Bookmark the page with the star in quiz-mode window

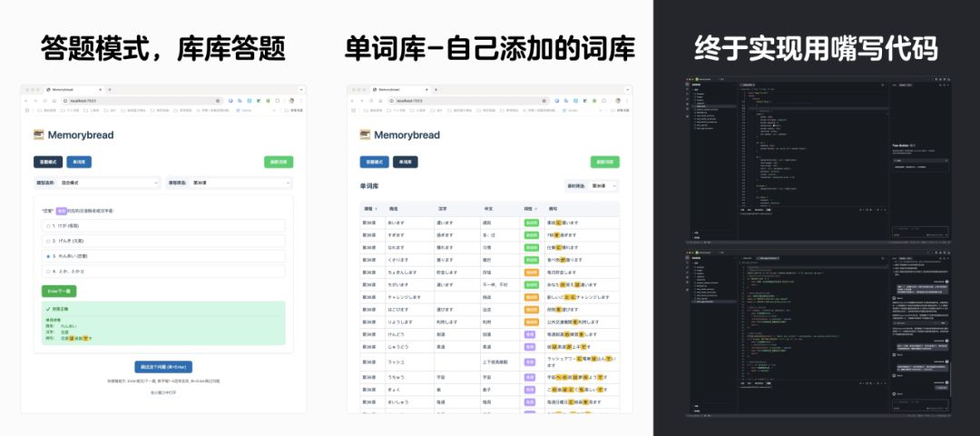coord(218,101)
